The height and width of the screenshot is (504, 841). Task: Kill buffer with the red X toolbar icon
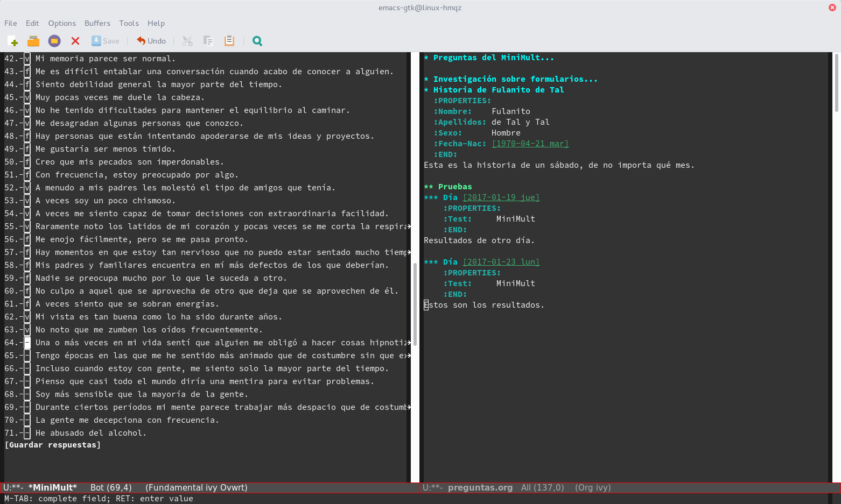coord(75,41)
